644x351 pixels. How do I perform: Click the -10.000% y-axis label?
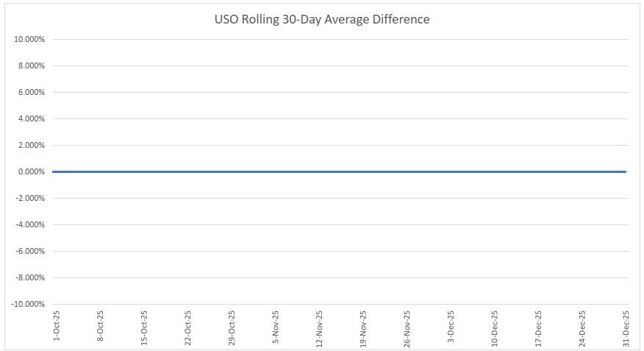click(28, 304)
